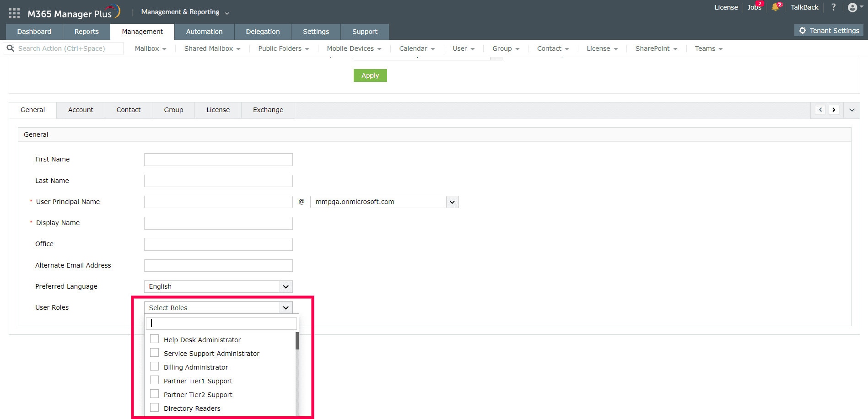Click the M365 Manager Plus logo
The image size is (868, 419).
pos(74,12)
